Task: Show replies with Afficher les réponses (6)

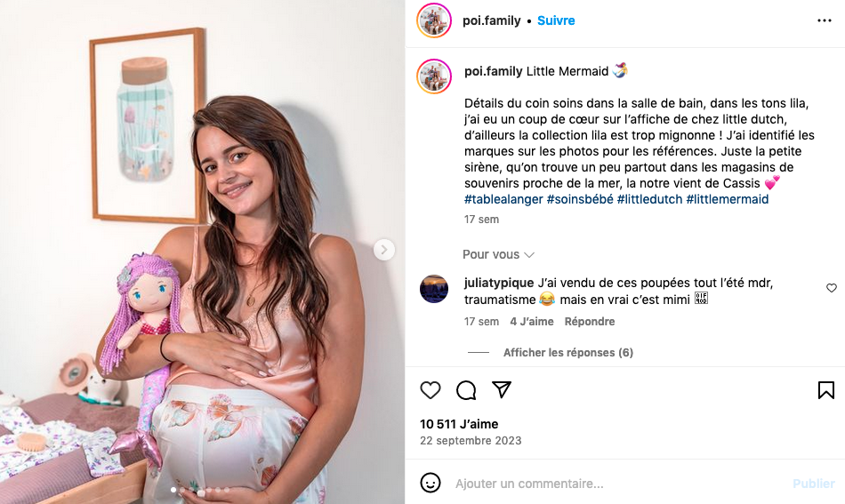Action: click(x=567, y=353)
